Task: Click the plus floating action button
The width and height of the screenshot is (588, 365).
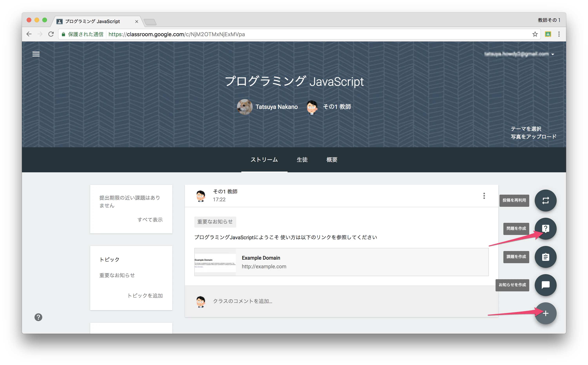Action: pyautogui.click(x=545, y=313)
